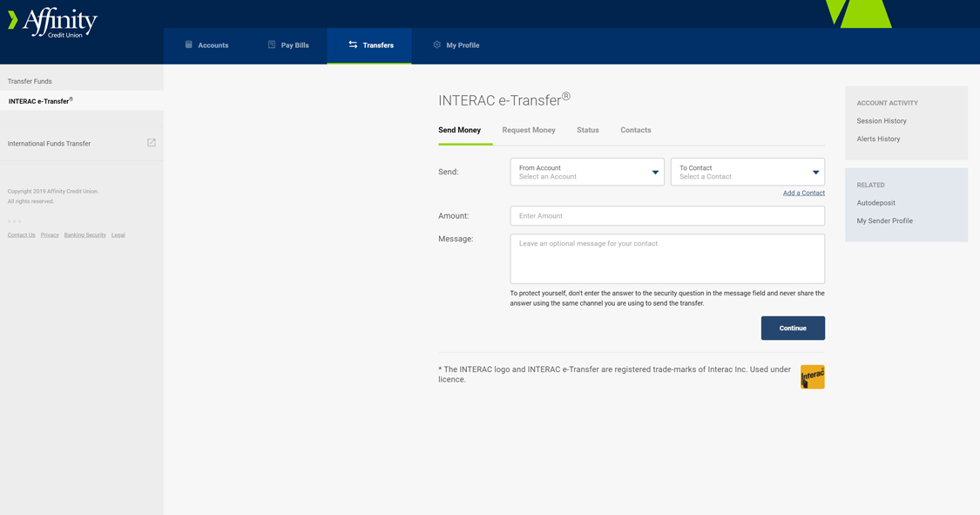Click the Privacy footer link
Screen dimensions: 980x515
50,235
